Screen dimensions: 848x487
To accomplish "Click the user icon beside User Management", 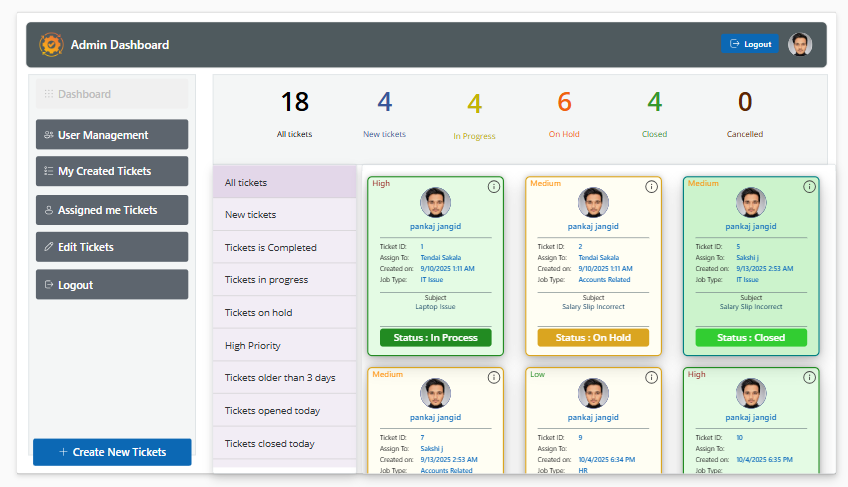I will [49, 135].
